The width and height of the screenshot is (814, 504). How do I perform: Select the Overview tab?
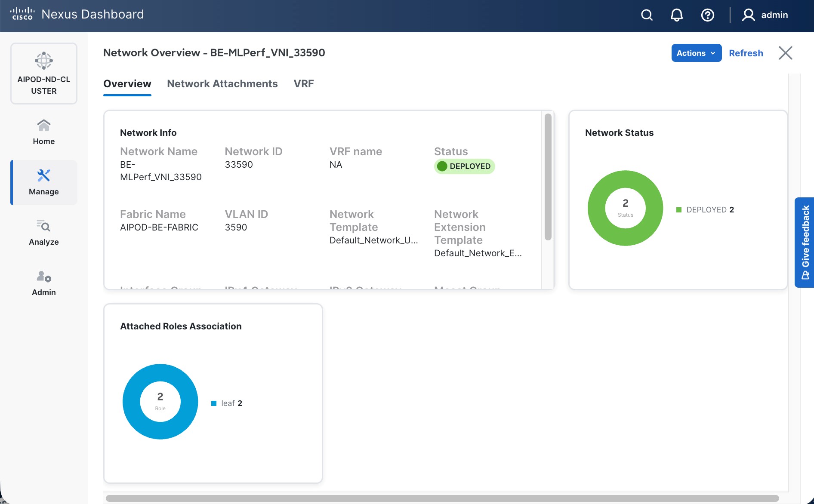coord(127,84)
